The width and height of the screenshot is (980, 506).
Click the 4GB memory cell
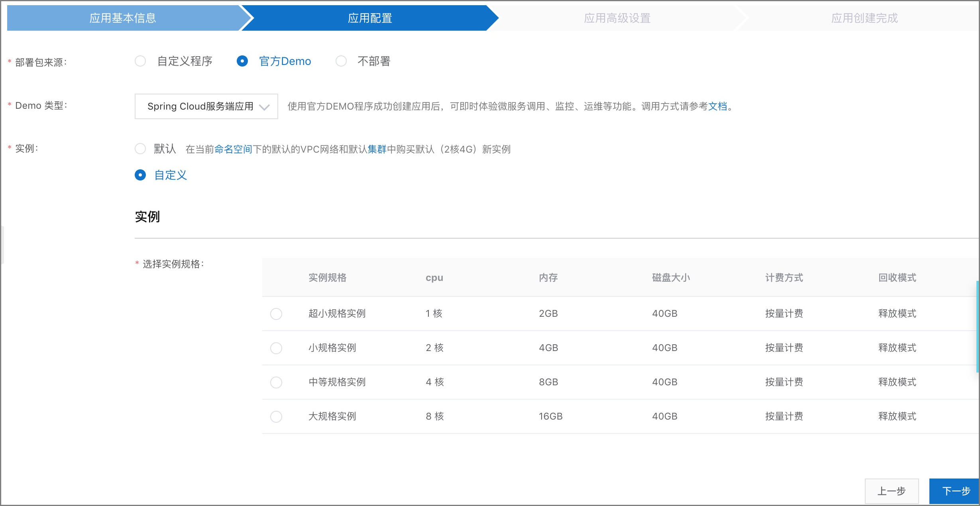pyautogui.click(x=548, y=348)
